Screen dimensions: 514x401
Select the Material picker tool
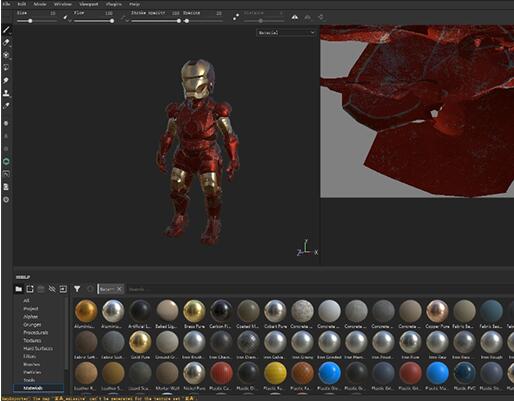pos(6,106)
